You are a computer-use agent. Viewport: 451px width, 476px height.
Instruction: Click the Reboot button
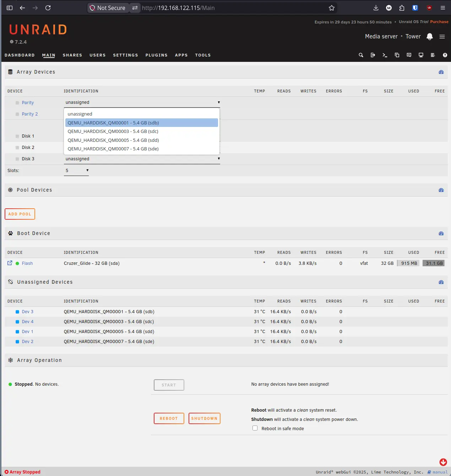(x=169, y=418)
